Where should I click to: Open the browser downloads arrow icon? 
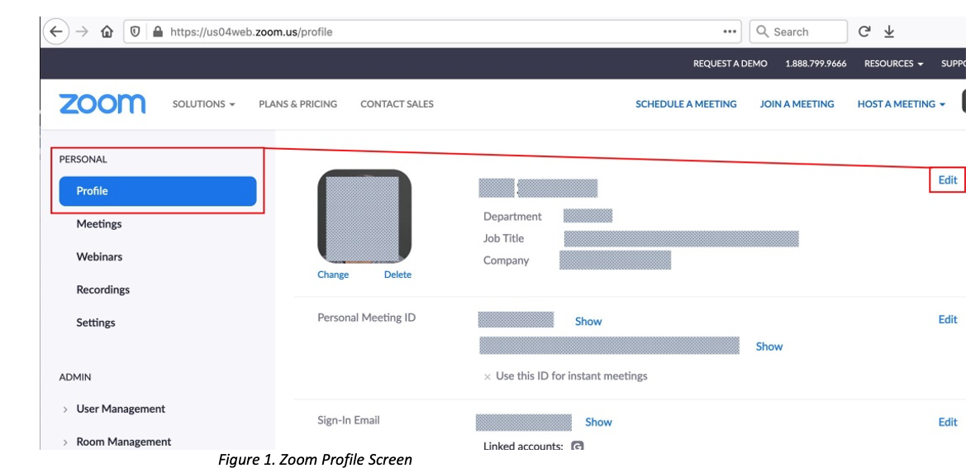[x=889, y=32]
